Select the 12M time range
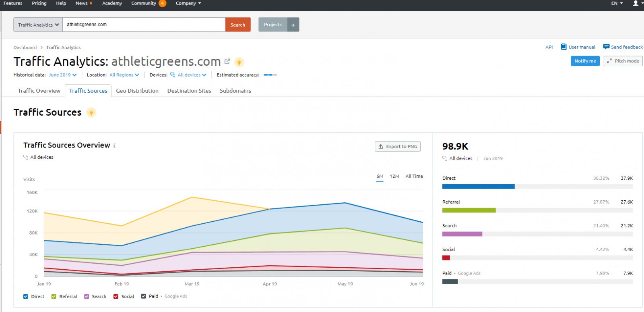 point(394,177)
